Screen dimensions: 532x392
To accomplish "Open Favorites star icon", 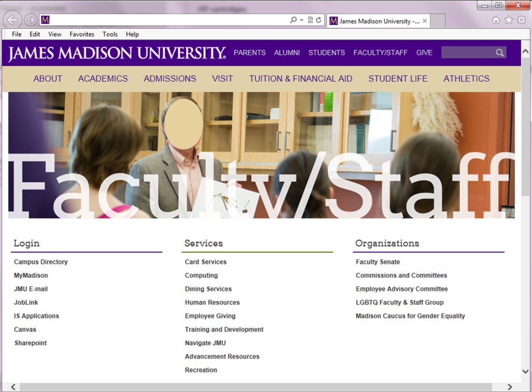I will point(509,20).
